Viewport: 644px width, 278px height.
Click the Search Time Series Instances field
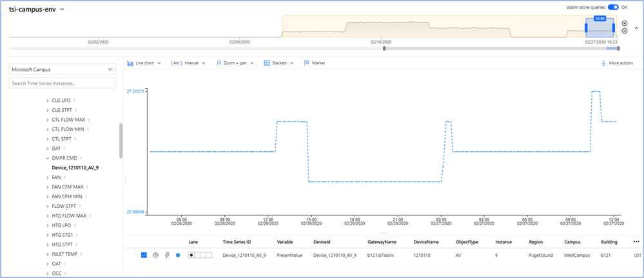(x=63, y=83)
